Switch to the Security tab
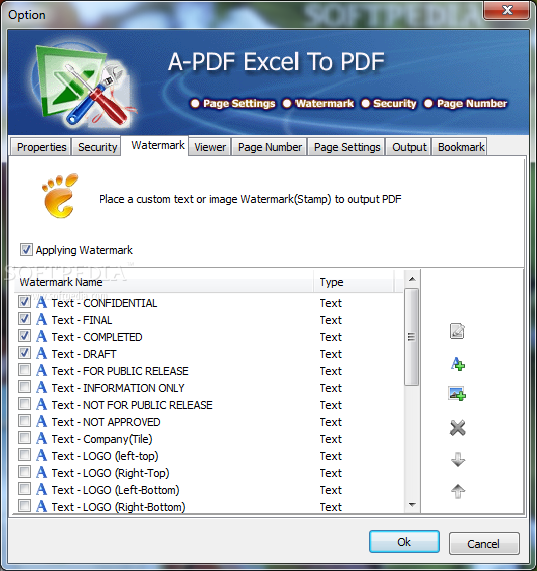 point(97,147)
